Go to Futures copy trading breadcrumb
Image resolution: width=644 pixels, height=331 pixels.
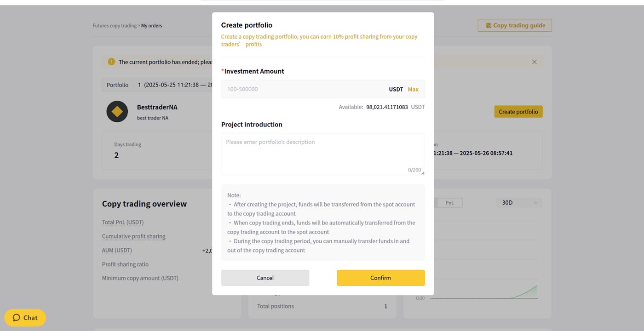[114, 26]
